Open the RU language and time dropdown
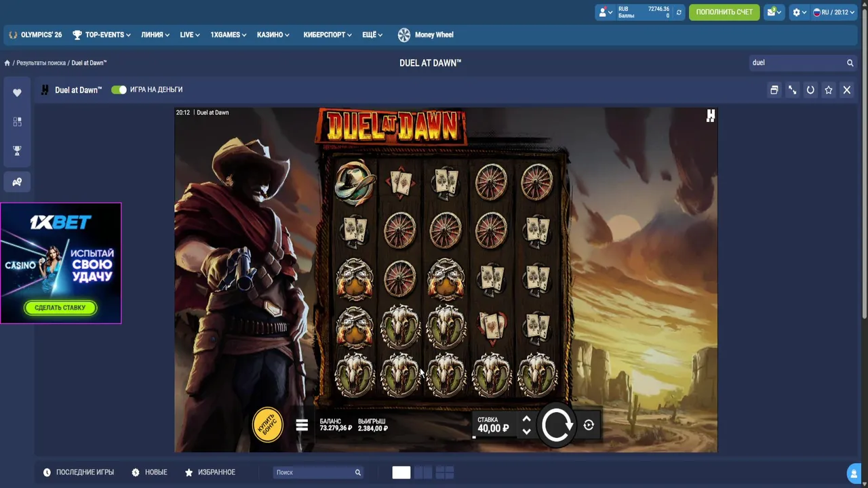Viewport: 868px width, 488px height. 833,12
